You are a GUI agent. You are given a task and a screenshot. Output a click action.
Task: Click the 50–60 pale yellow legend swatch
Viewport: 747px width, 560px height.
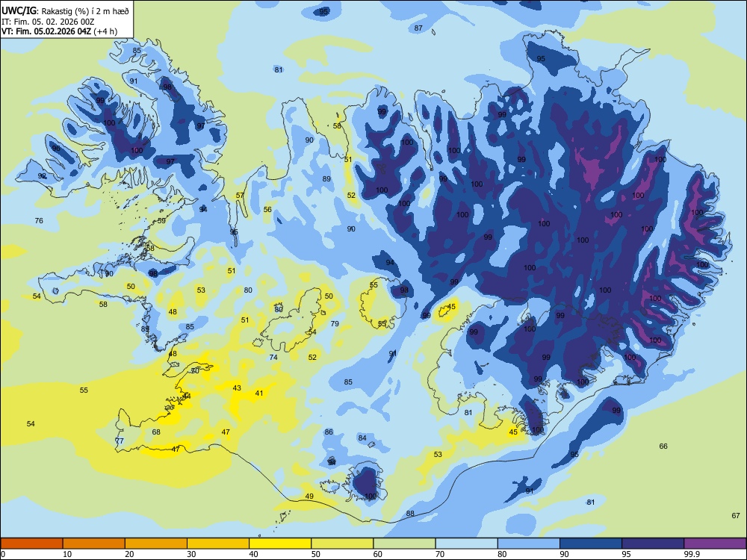[x=342, y=544]
